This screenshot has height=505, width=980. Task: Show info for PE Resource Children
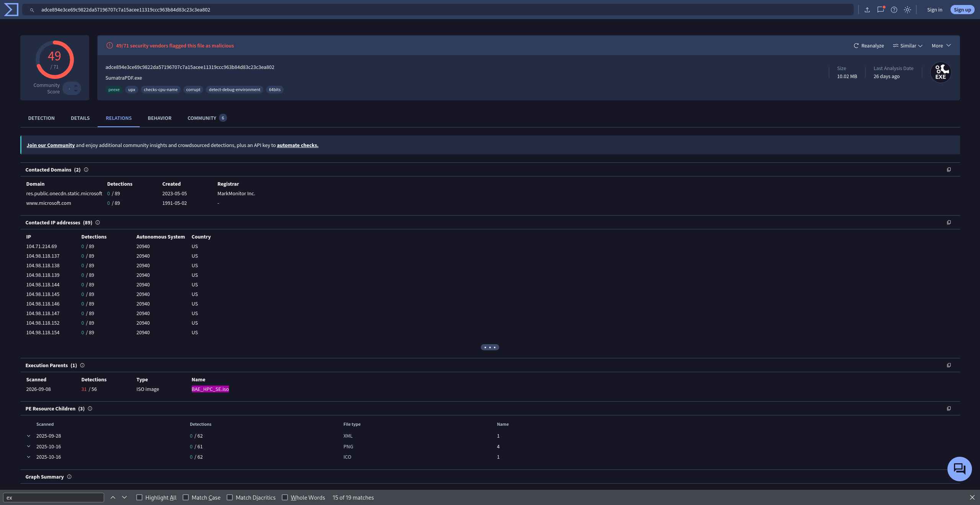[90, 409]
